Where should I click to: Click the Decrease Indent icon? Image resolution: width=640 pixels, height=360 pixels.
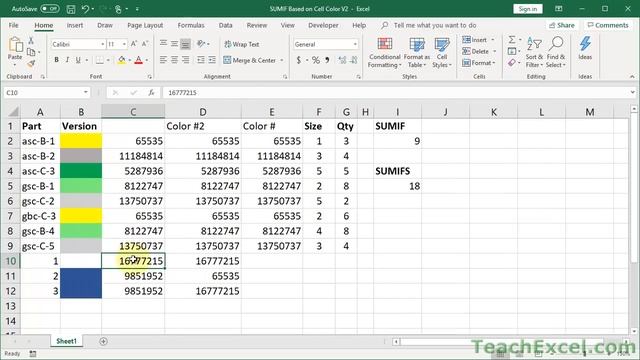point(201,60)
